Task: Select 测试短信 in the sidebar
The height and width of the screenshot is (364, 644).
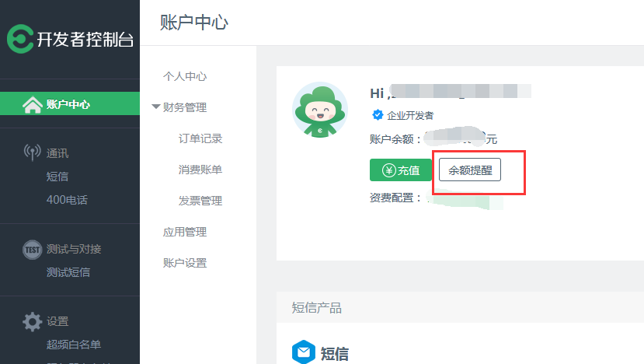Action: click(x=68, y=272)
